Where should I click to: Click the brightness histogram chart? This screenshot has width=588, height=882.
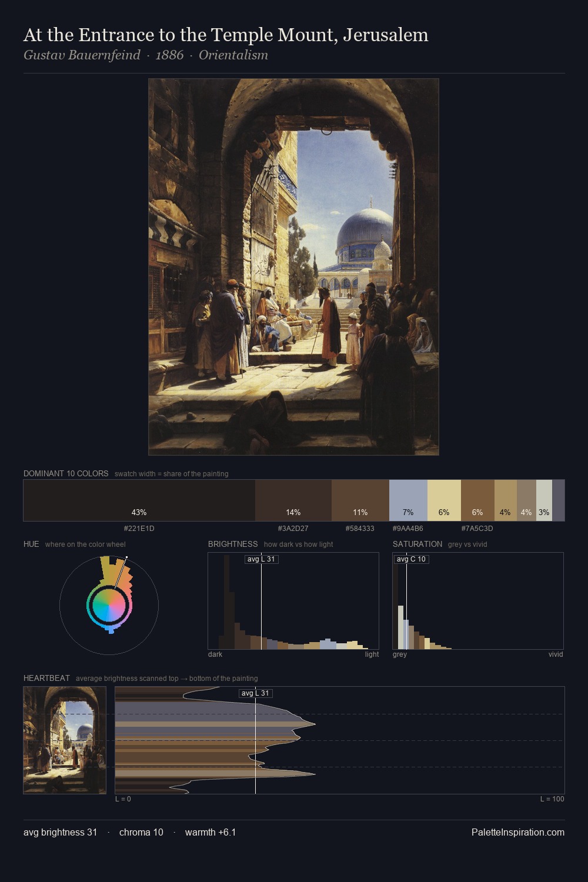point(293,601)
